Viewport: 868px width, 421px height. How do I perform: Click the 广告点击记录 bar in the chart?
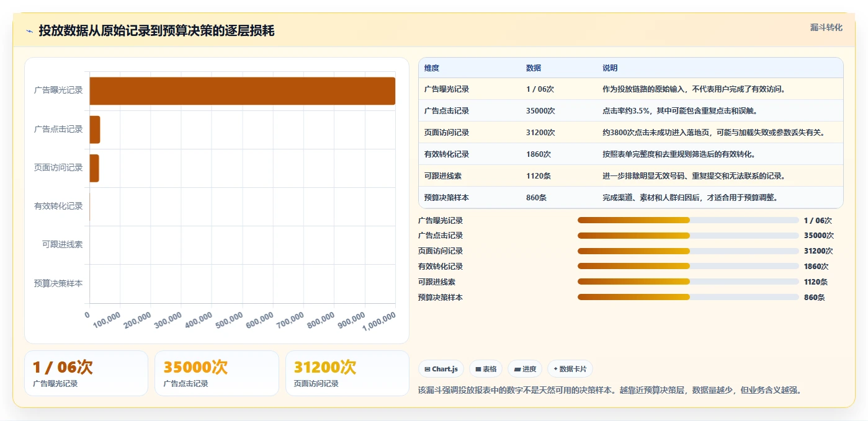tap(94, 130)
